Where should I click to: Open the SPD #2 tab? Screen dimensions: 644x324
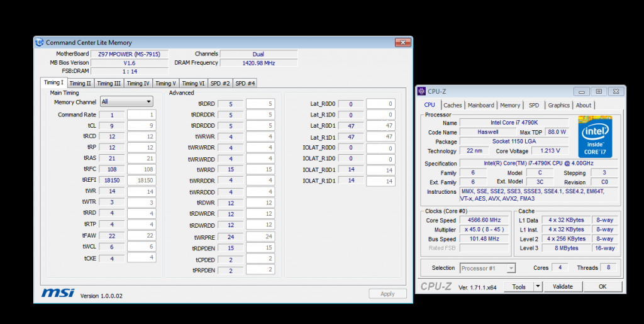pos(220,84)
